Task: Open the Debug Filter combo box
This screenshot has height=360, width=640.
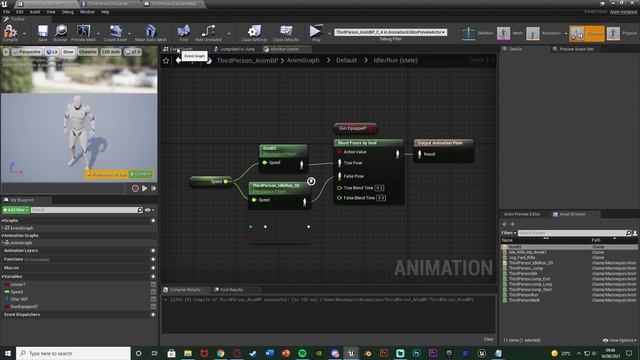Action: click(391, 32)
